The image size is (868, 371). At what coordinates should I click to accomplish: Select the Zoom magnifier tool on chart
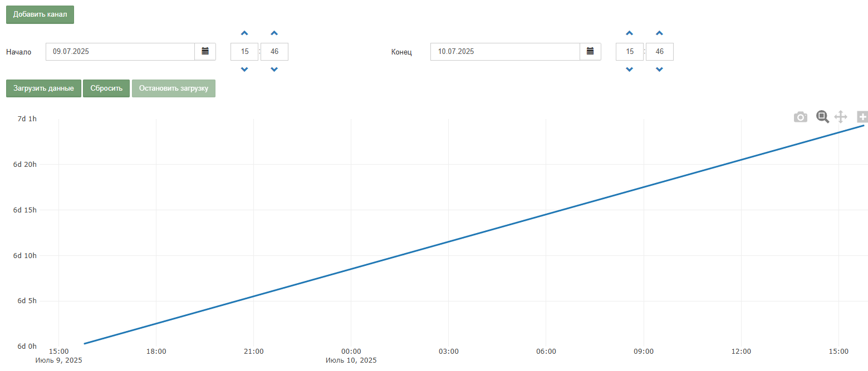point(822,117)
